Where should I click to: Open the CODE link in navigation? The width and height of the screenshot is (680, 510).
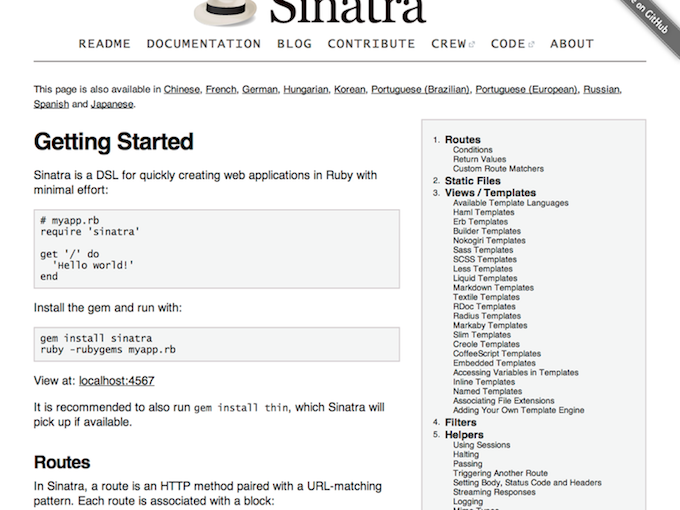[x=508, y=44]
